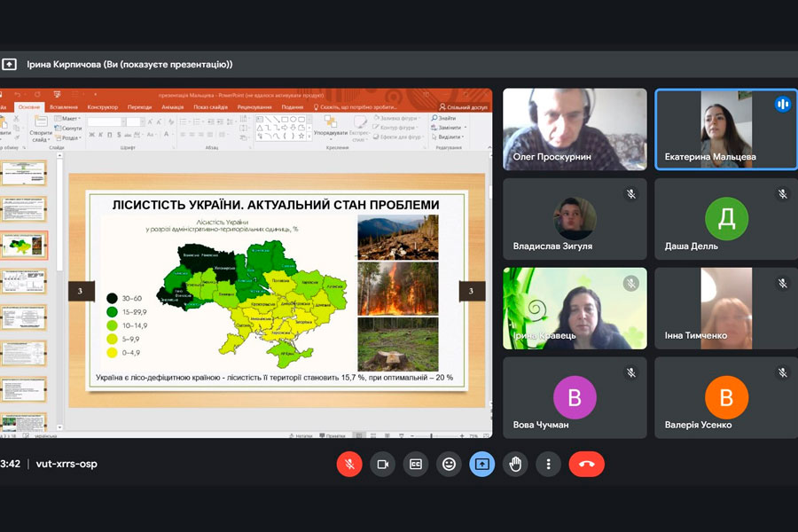Switch to the Подання view tab
This screenshot has height=532, width=798.
coord(292,107)
